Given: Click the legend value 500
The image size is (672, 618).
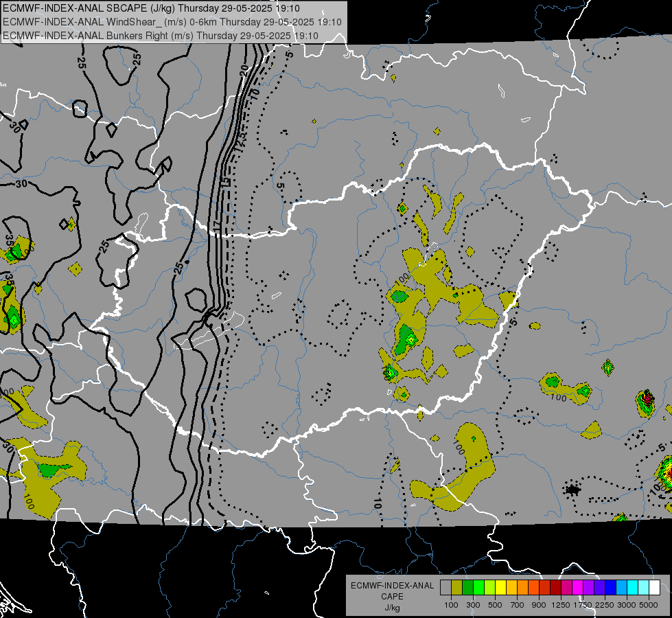Looking at the screenshot, I should click(x=495, y=605).
